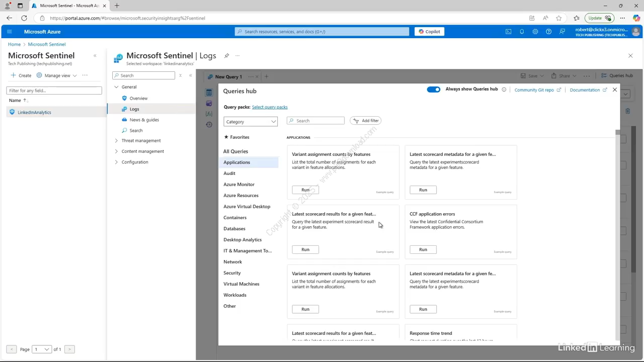Screen dimensions: 644x362
Task: Click the Queries hub search field
Action: (x=315, y=121)
